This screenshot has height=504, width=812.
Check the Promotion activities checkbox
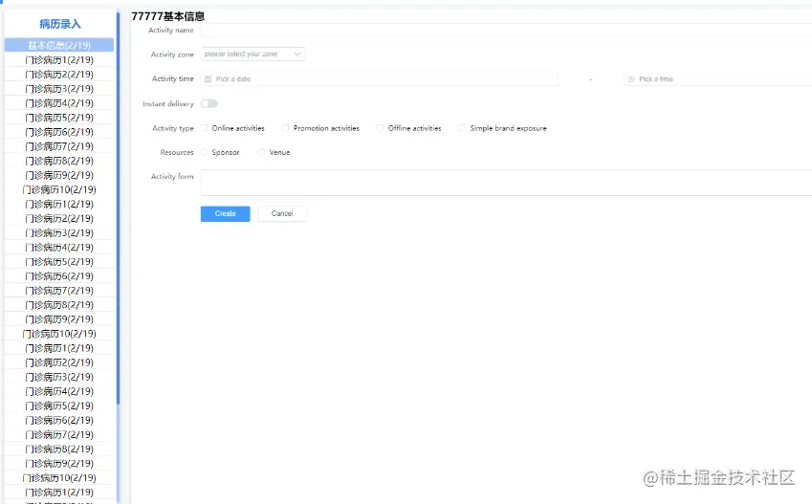coord(285,128)
